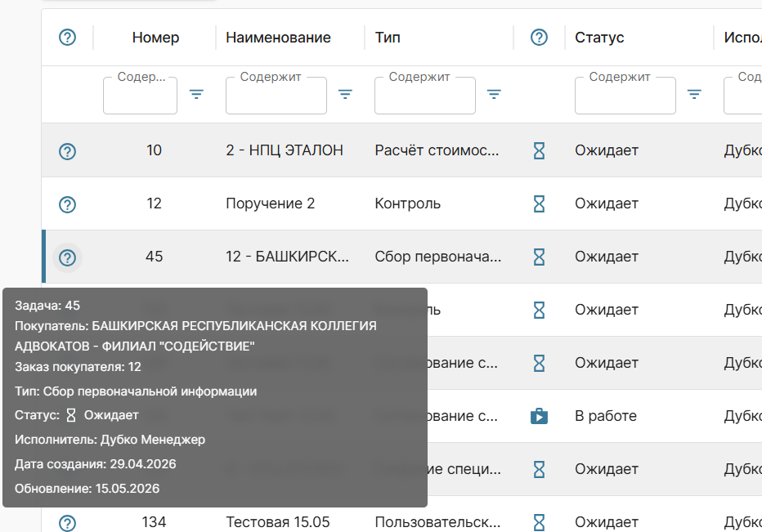
Task: Click the briefcase 'В работе' status icon
Action: 539,417
